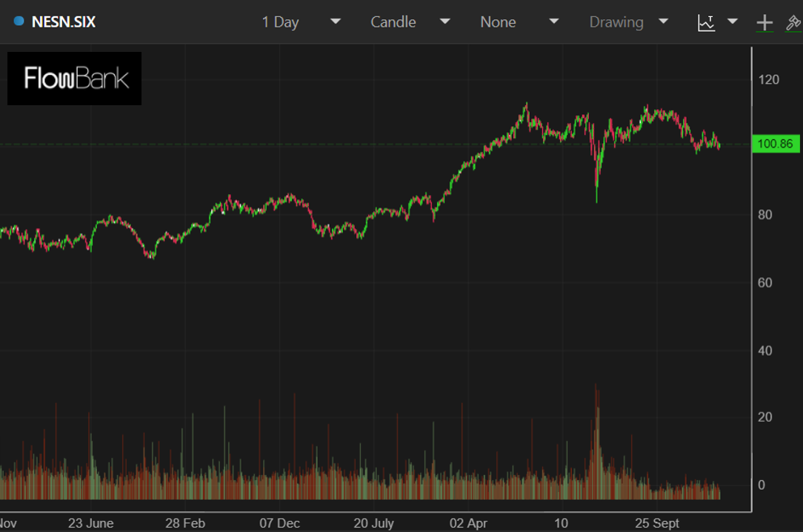
Task: Click the Drawing tools label
Action: pyautogui.click(x=616, y=22)
